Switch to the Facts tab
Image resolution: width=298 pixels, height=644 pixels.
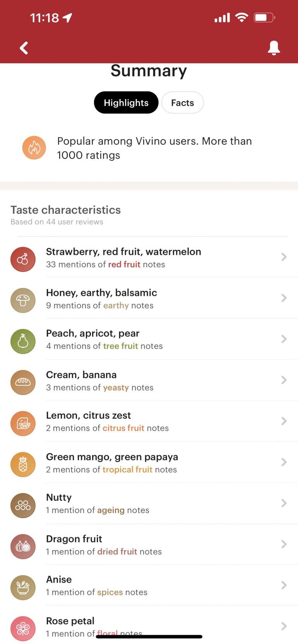[x=182, y=103]
